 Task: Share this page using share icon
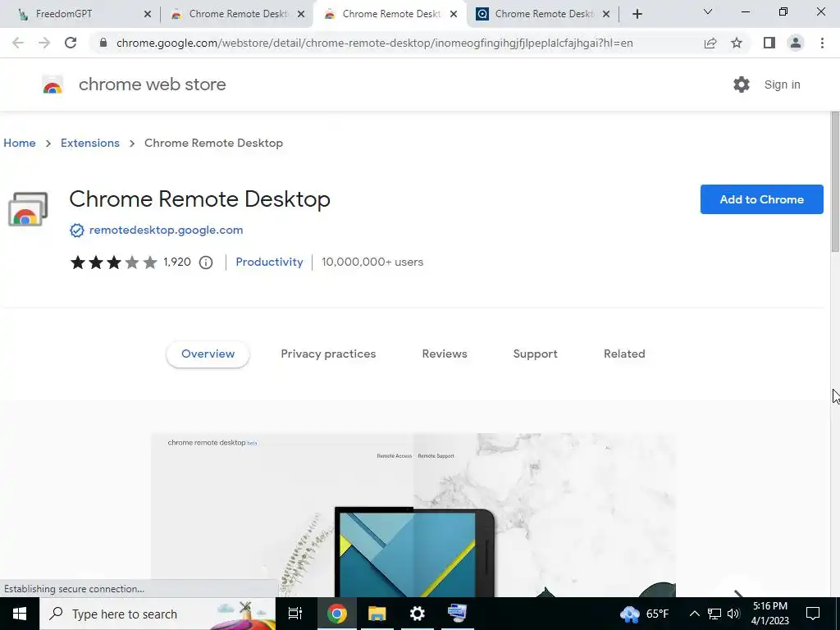click(x=710, y=43)
